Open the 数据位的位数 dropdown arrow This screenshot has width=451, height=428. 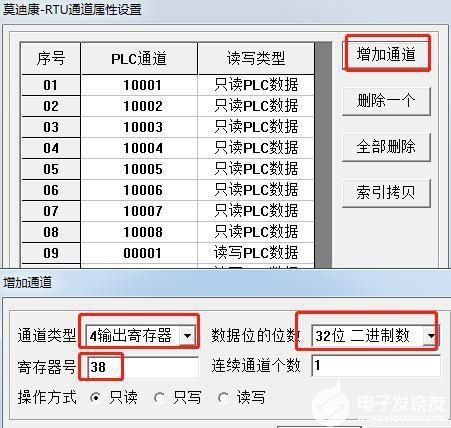pyautogui.click(x=432, y=335)
